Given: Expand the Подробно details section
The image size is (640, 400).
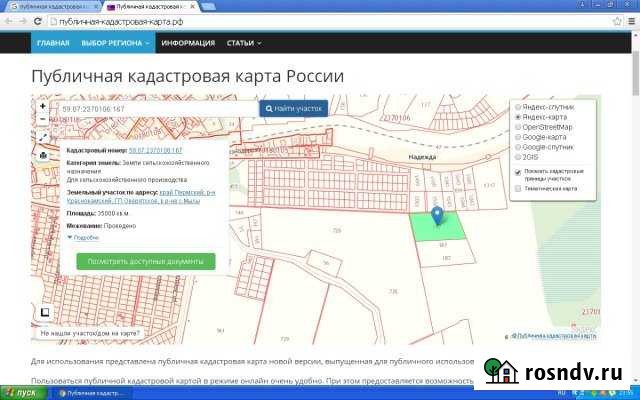Looking at the screenshot, I should point(83,237).
